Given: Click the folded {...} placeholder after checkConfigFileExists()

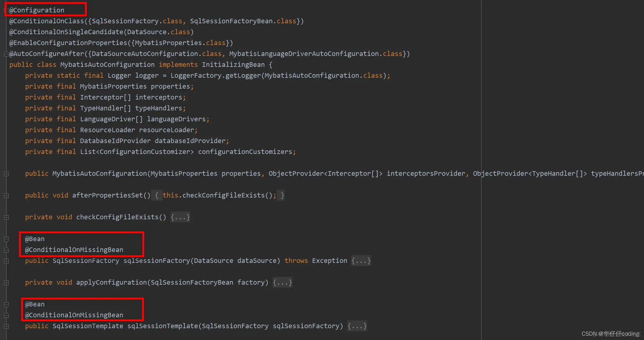Looking at the screenshot, I should [x=180, y=217].
